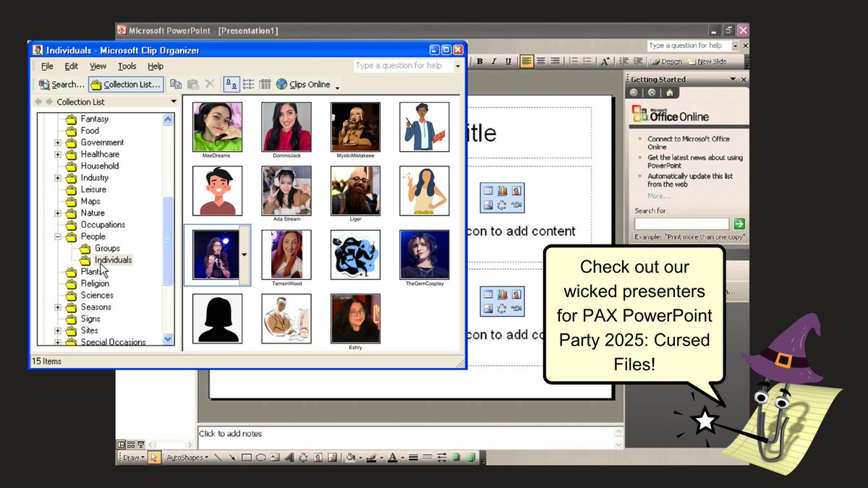The image size is (868, 488).
Task: Open the File menu in Clip Organizer
Action: coord(47,66)
